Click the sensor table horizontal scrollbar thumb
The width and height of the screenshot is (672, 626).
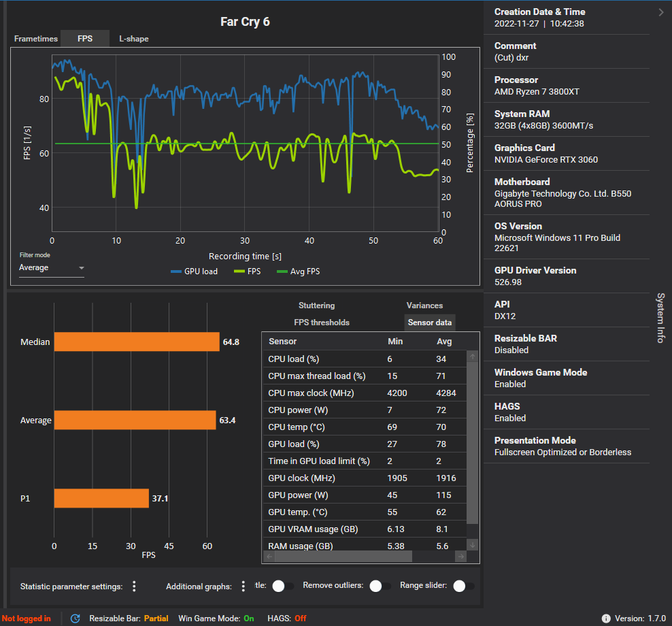[x=343, y=557]
